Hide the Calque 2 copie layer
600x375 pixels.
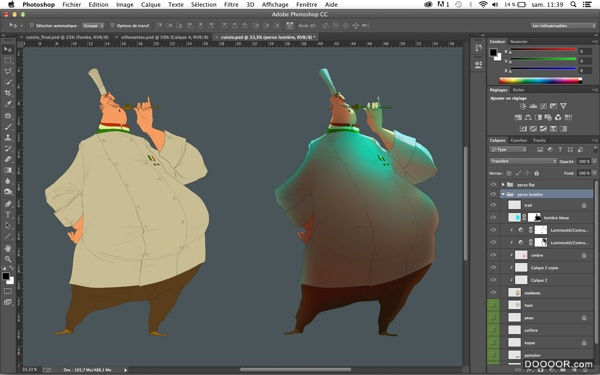[x=493, y=268]
